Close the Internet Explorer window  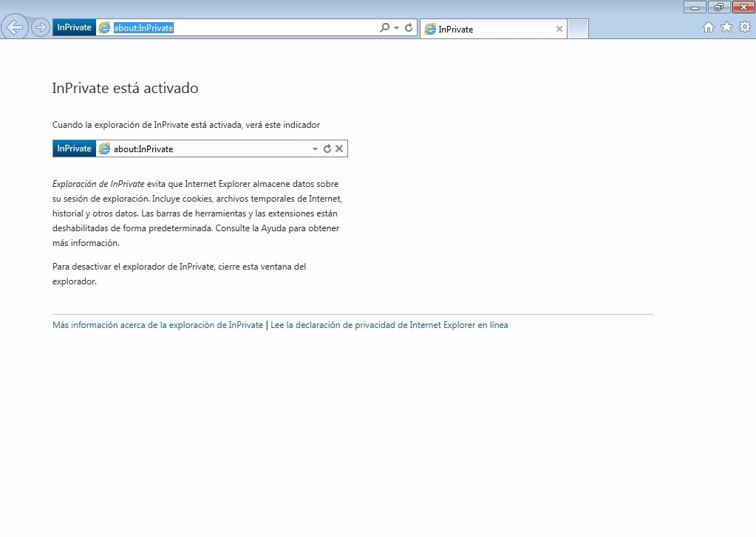tap(743, 7)
